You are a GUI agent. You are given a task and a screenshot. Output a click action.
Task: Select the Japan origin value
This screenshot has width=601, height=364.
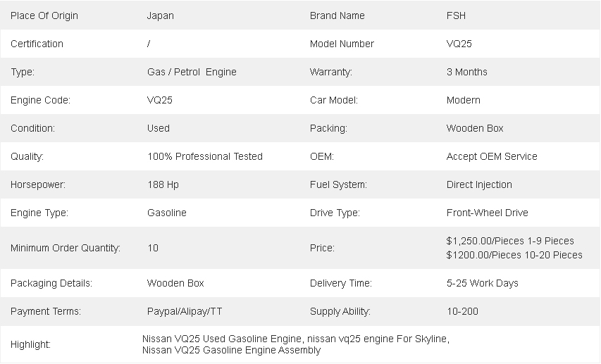(x=161, y=15)
